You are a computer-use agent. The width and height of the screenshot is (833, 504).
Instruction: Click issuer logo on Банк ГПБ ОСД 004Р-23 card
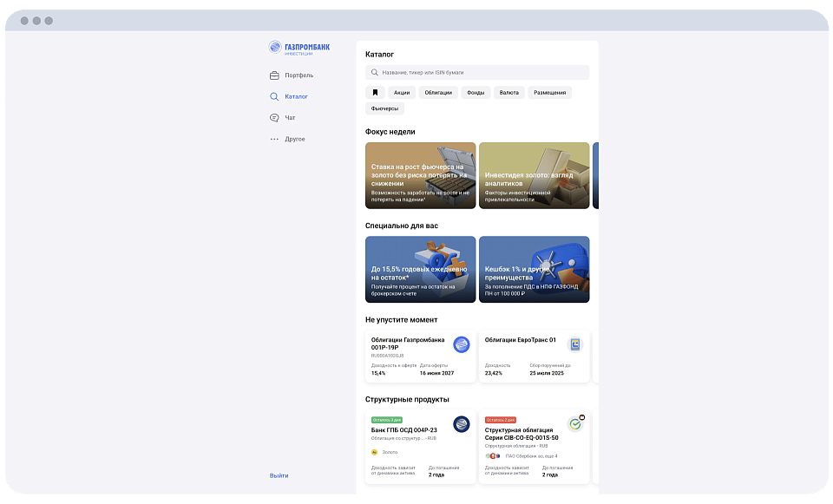click(x=461, y=424)
